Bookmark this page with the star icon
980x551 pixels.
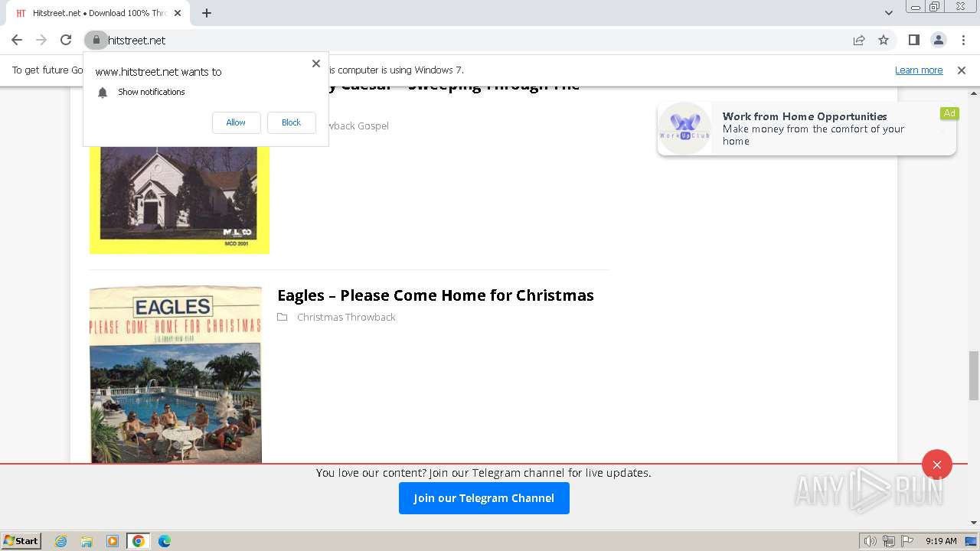pyautogui.click(x=884, y=40)
